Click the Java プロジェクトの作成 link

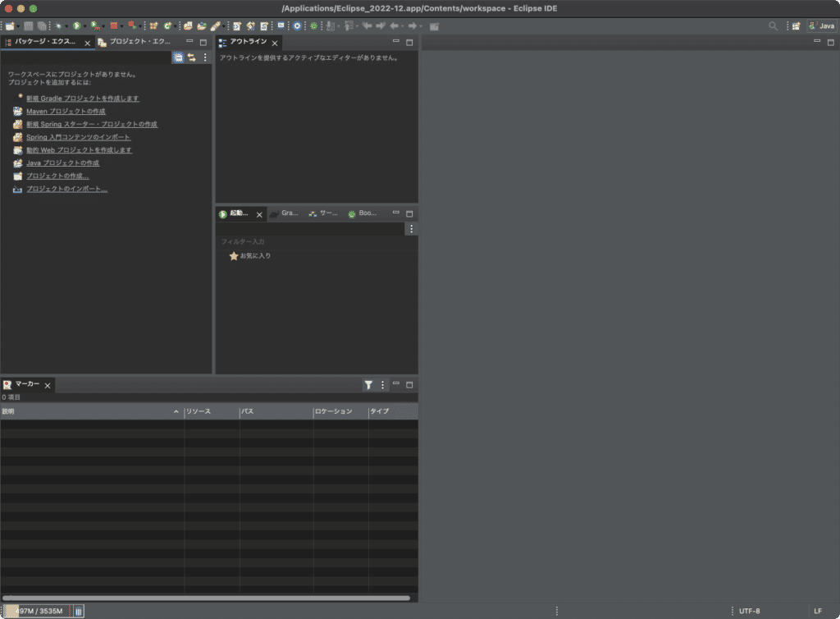tap(62, 163)
